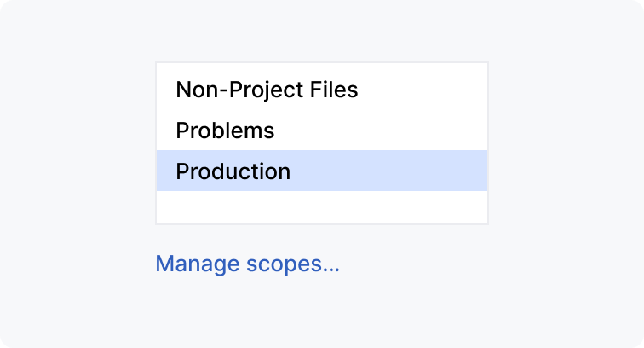Screen dimensions: 644x348
Task: Click blank area right of Problems text
Action: (383, 130)
